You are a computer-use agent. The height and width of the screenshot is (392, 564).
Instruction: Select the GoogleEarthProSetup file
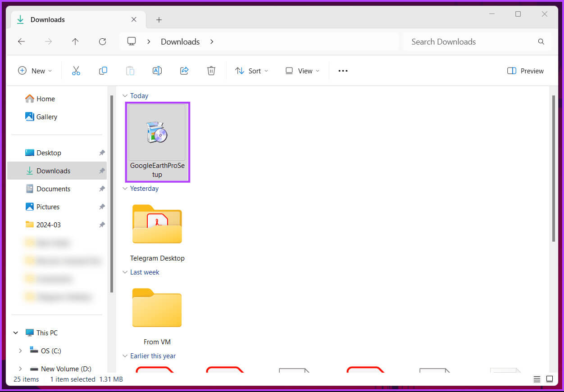click(157, 142)
